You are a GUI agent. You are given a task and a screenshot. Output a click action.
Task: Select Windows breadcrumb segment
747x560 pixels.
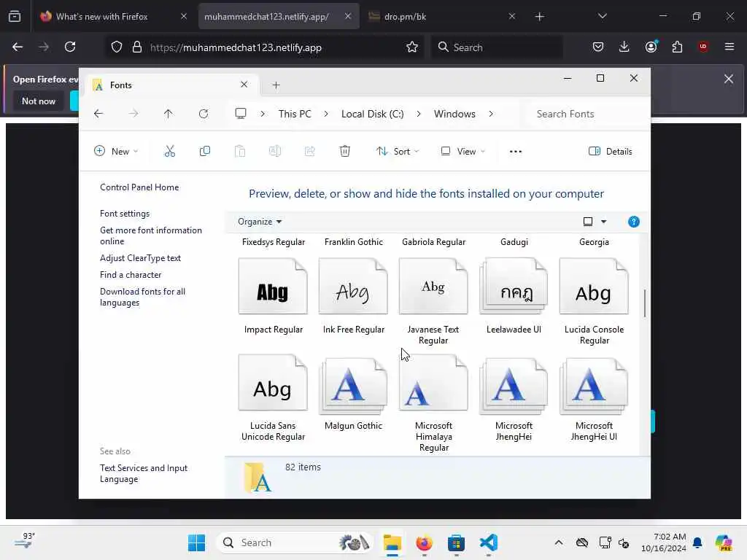tap(454, 114)
